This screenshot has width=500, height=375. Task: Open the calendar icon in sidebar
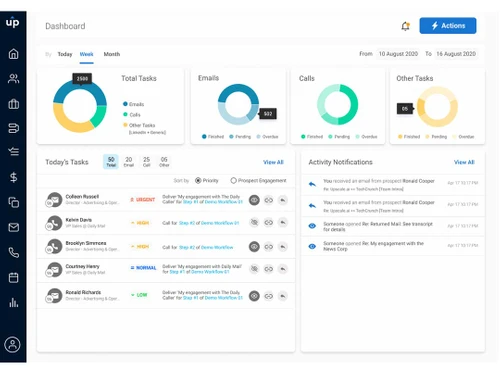coord(13,277)
